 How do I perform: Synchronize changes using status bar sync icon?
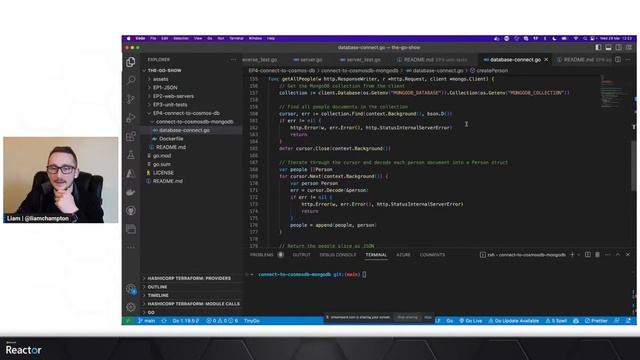[164, 321]
